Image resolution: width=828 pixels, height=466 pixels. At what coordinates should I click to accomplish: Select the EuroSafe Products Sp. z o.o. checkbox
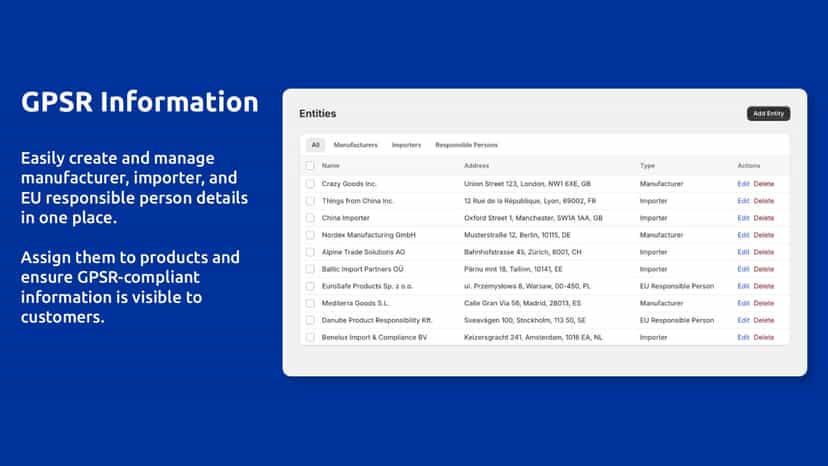click(x=310, y=286)
